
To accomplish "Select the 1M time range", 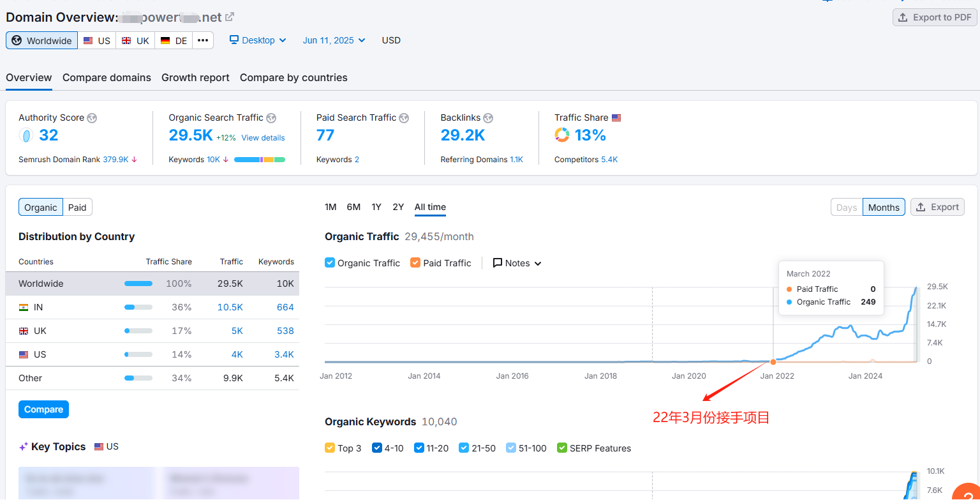I will pyautogui.click(x=330, y=207).
